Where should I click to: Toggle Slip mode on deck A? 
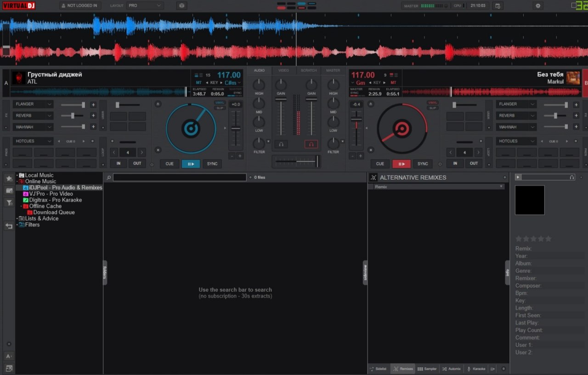pyautogui.click(x=220, y=108)
